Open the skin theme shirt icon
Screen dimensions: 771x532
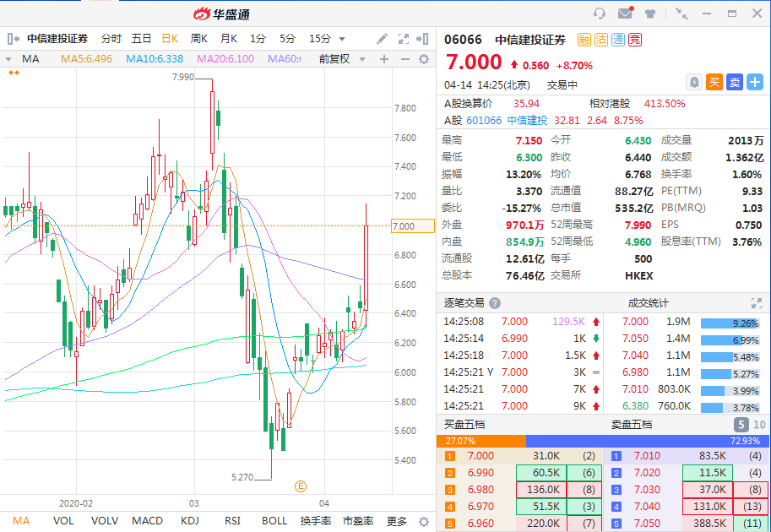(650, 14)
